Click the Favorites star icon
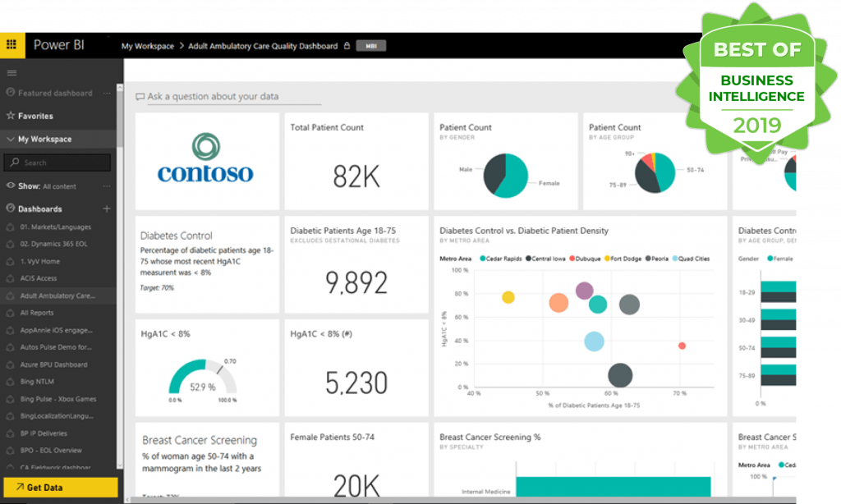The width and height of the screenshot is (841, 504). (x=10, y=115)
